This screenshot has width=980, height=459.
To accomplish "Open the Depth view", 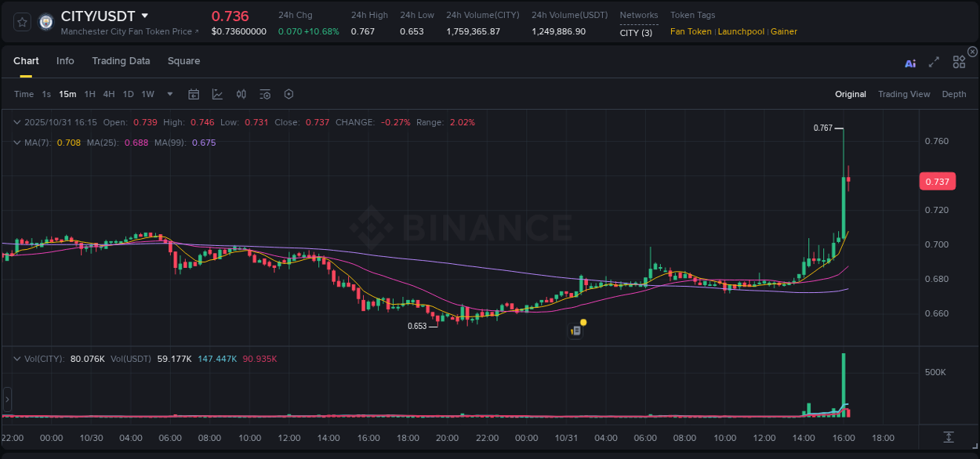I will pos(954,94).
